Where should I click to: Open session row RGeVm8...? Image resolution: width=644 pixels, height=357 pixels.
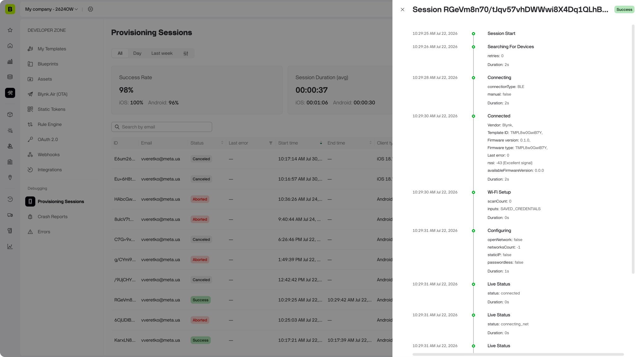[x=252, y=300]
